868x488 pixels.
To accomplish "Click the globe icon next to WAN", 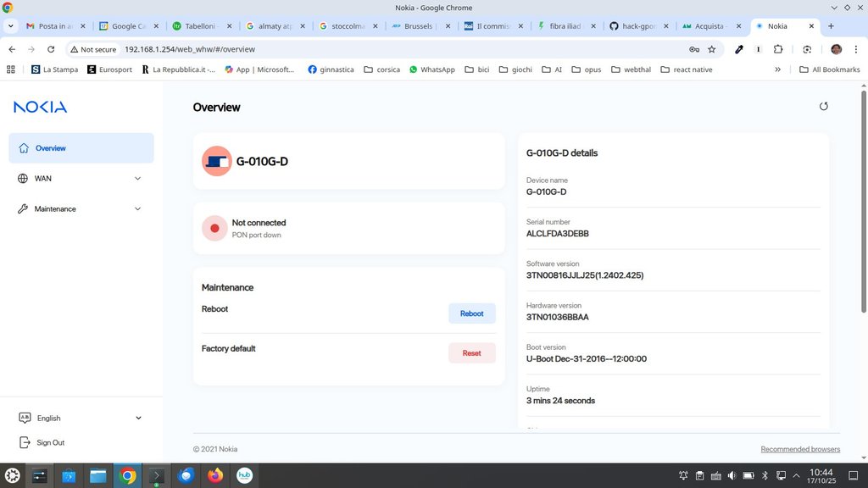I will (23, 178).
